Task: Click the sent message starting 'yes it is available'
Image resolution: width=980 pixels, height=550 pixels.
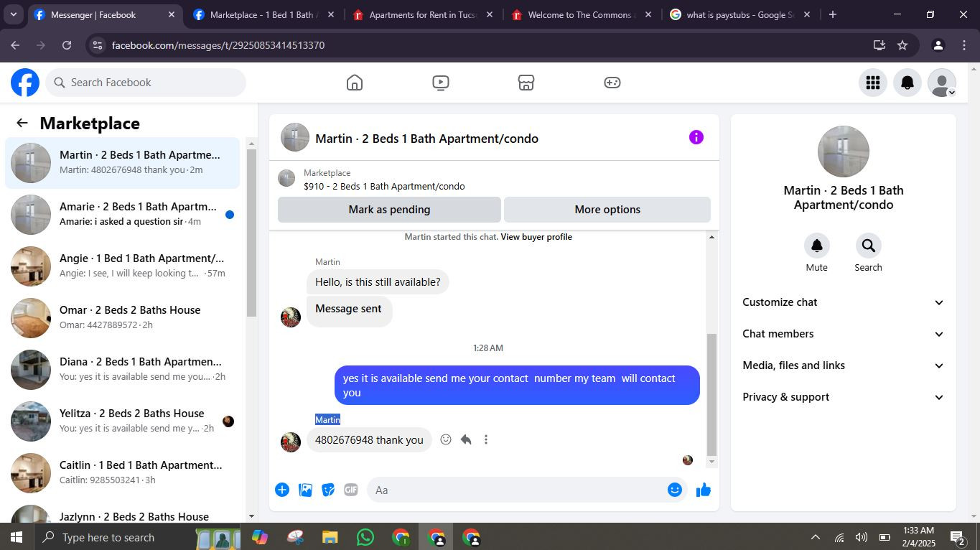Action: (x=517, y=386)
